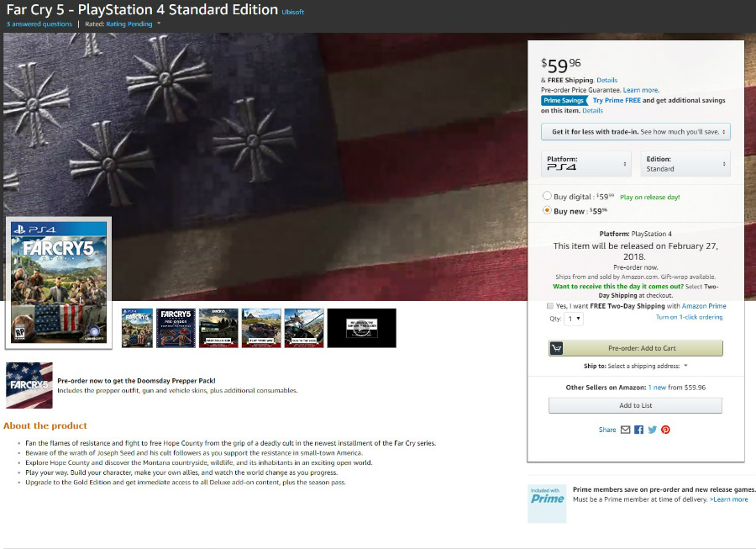The height and width of the screenshot is (549, 756).
Task: Select the Buy digital radio button
Action: click(x=547, y=196)
